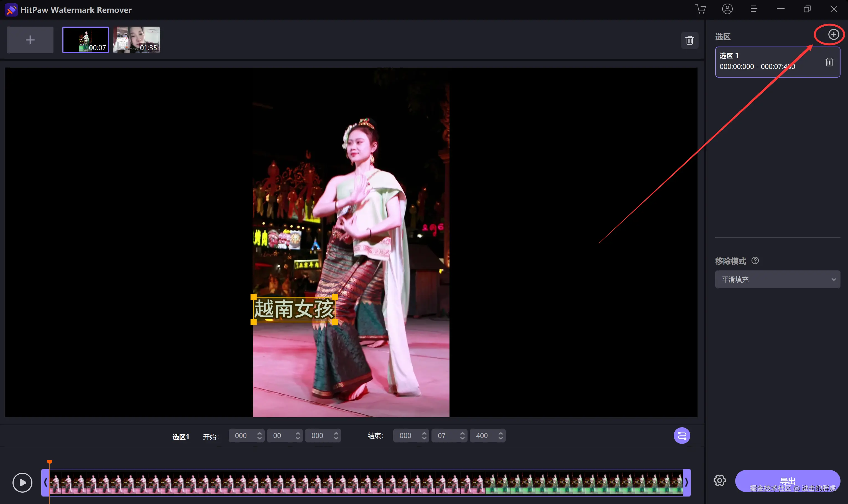The image size is (848, 504).
Task: Open the shopping cart icon
Action: pos(701,9)
